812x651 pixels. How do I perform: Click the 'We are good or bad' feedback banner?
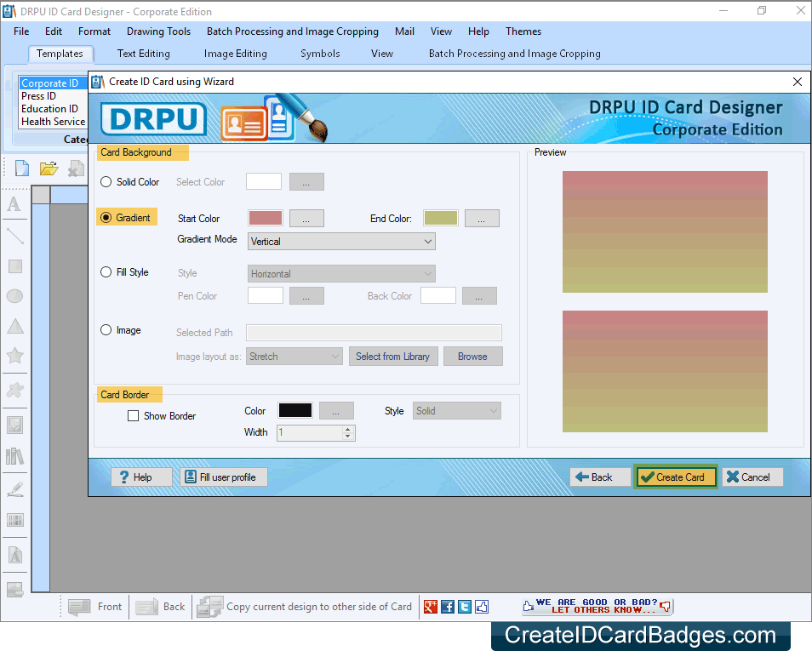[598, 606]
